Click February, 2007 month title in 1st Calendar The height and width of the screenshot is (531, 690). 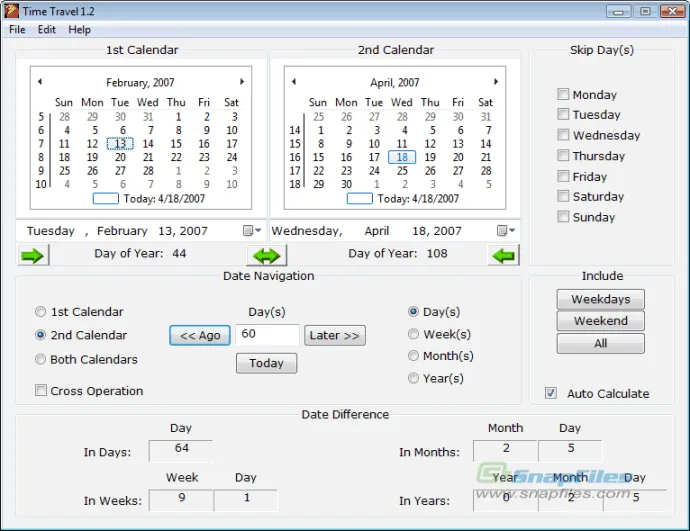point(140,82)
